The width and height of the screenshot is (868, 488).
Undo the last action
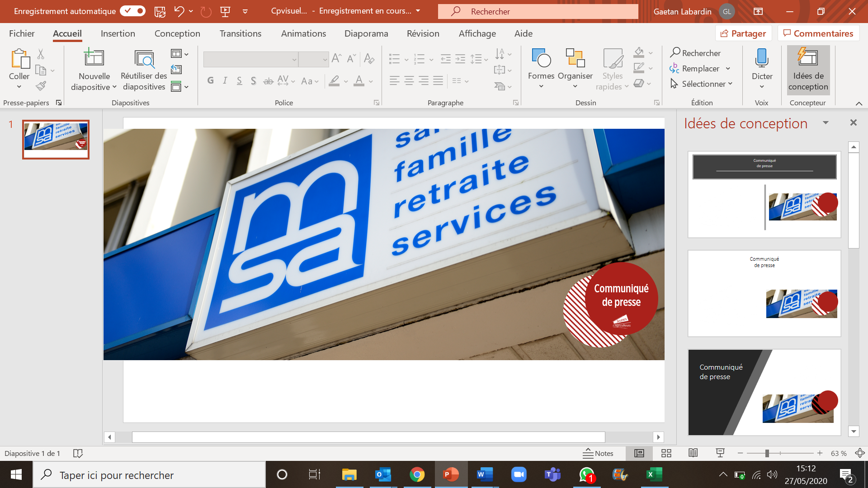(179, 11)
